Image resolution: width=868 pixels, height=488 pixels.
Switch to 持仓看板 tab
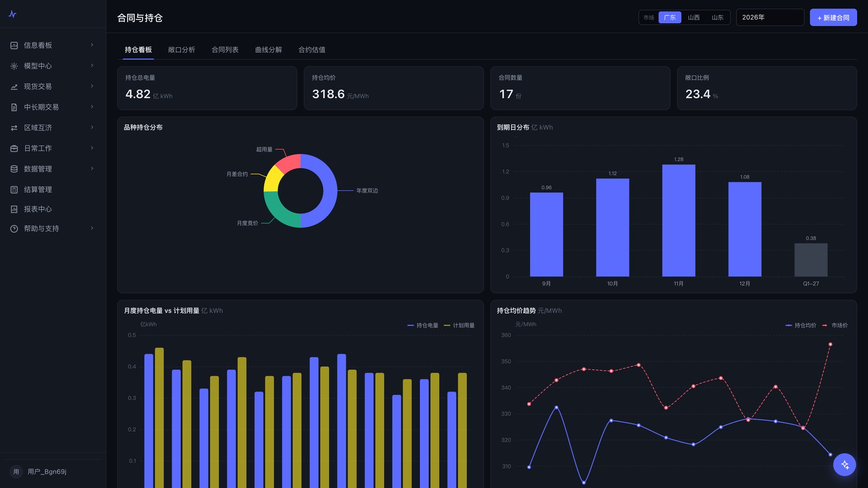(x=138, y=50)
